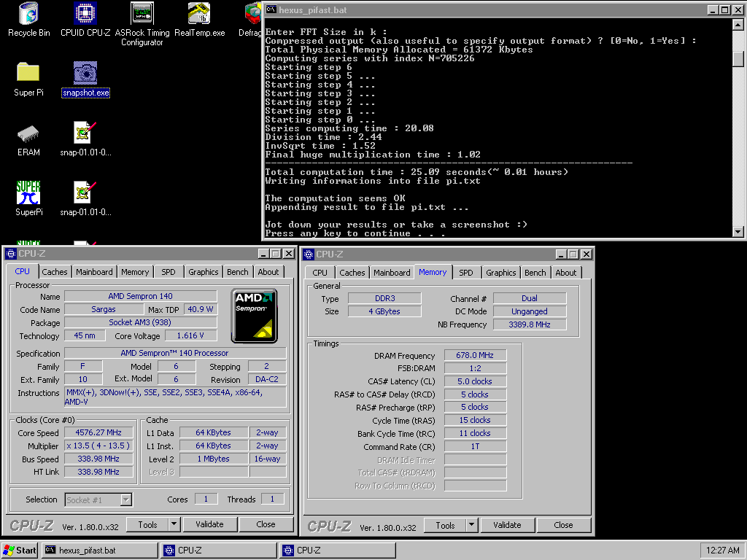Click DRAM Frequency value 678.0 MHz
Viewport: 747px width, 560px height.
tap(475, 355)
